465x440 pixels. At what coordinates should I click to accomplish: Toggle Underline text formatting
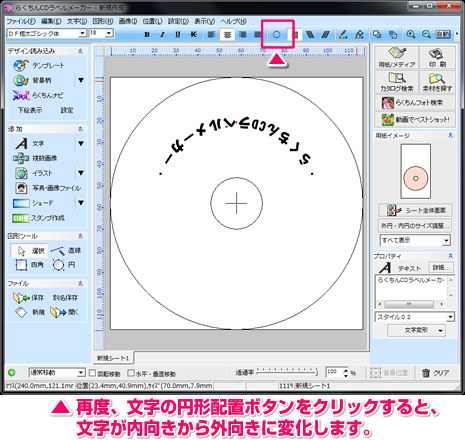click(x=178, y=34)
